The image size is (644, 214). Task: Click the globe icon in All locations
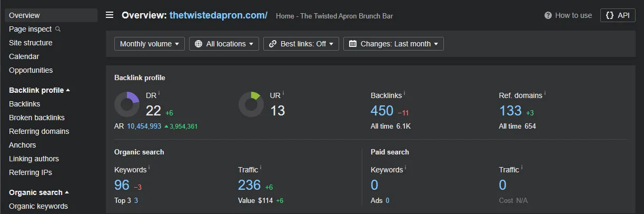coord(199,44)
